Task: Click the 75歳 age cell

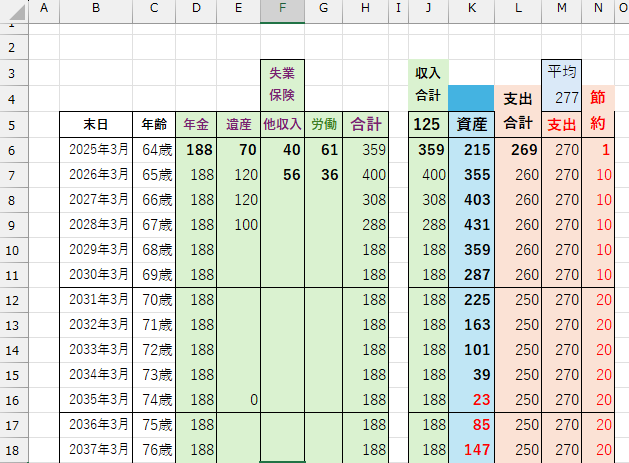Action: [x=154, y=425]
